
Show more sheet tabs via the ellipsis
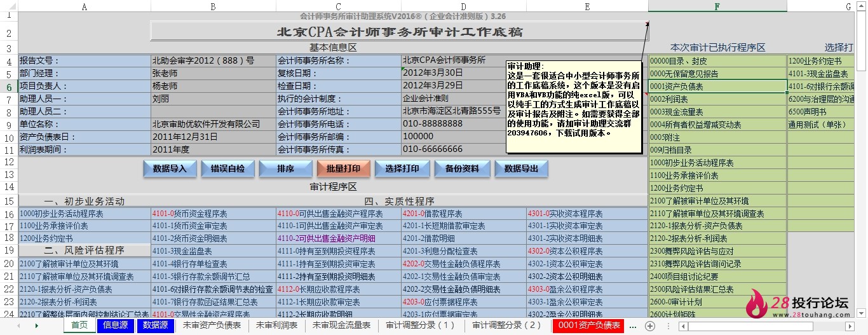(633, 325)
